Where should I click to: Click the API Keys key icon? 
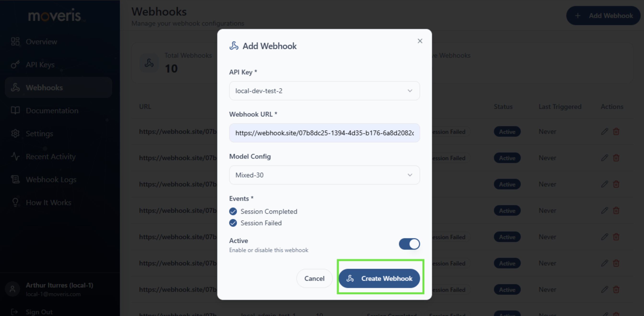click(x=15, y=64)
